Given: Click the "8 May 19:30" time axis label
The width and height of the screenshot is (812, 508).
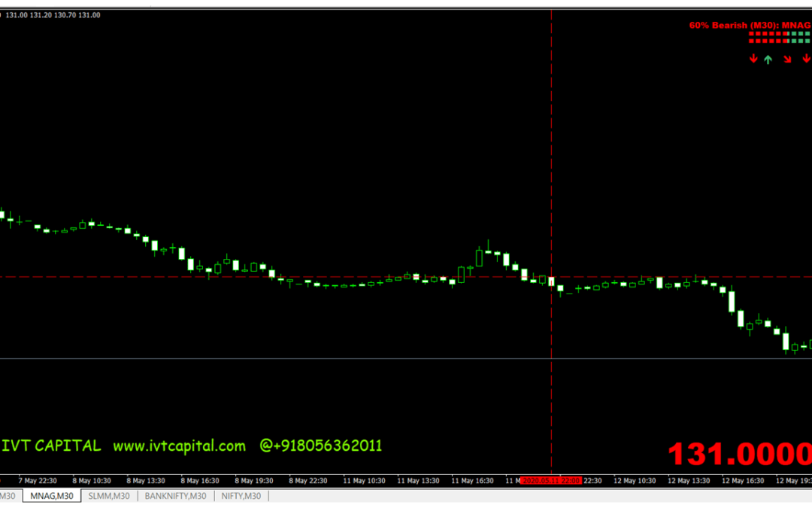Looking at the screenshot, I should [x=254, y=480].
